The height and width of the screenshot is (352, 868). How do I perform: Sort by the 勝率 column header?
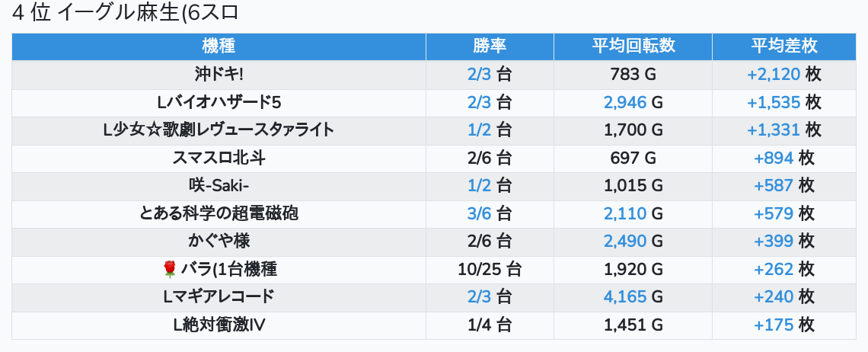click(x=490, y=46)
